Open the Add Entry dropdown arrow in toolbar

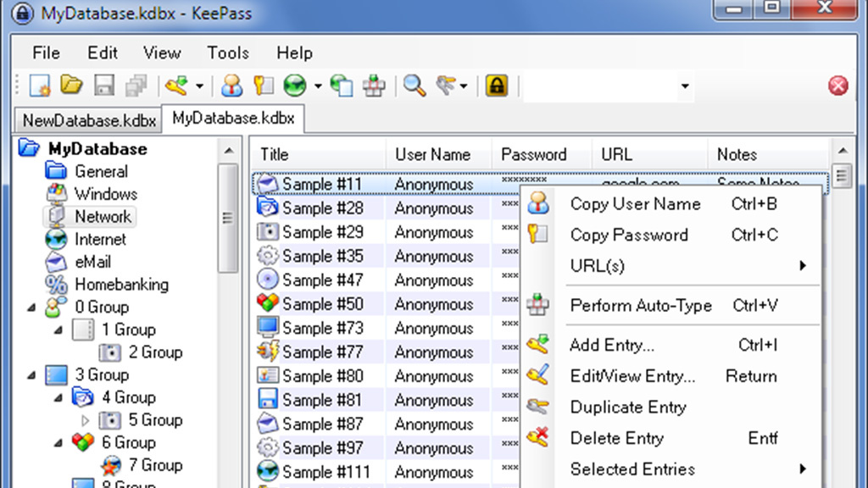(x=199, y=86)
